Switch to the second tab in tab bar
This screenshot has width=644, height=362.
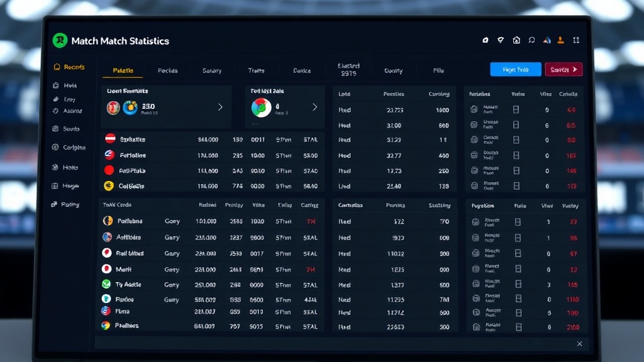(167, 71)
